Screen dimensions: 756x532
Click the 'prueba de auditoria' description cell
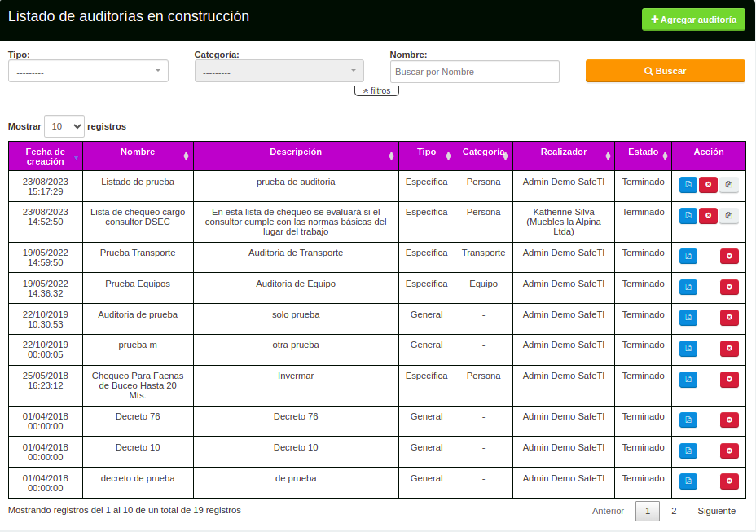(296, 187)
